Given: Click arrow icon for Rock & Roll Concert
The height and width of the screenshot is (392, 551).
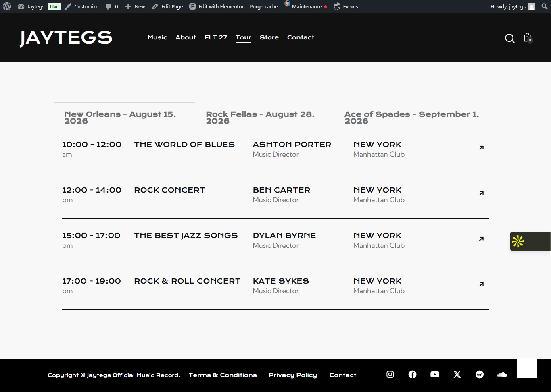Looking at the screenshot, I should (481, 284).
